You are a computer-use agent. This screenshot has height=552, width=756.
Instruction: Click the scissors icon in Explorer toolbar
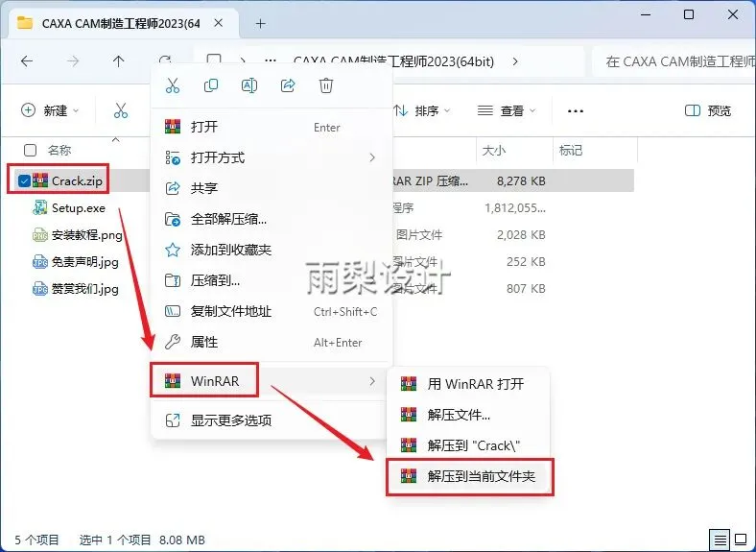[x=121, y=110]
